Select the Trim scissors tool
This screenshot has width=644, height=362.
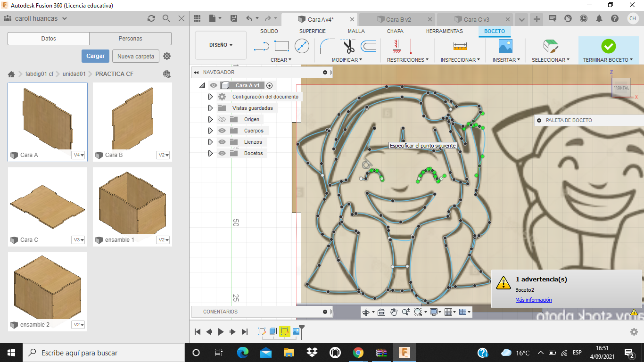[348, 46]
